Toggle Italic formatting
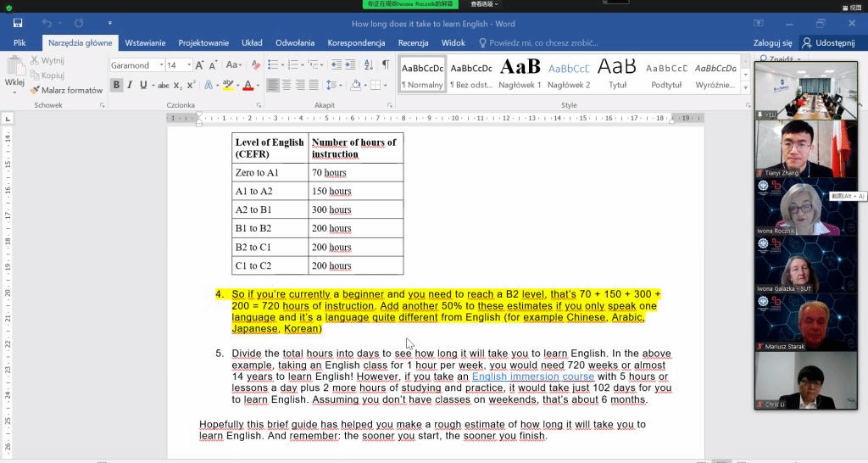This screenshot has height=463, width=868. 131,86
